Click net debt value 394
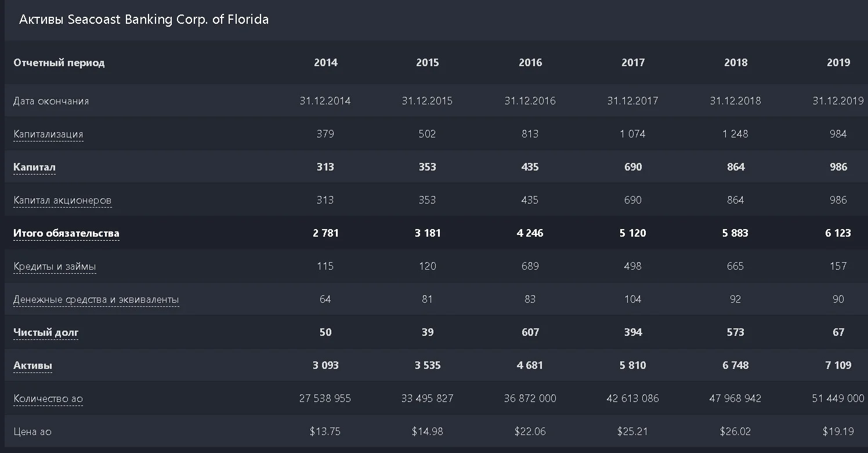The image size is (868, 453). 633,332
